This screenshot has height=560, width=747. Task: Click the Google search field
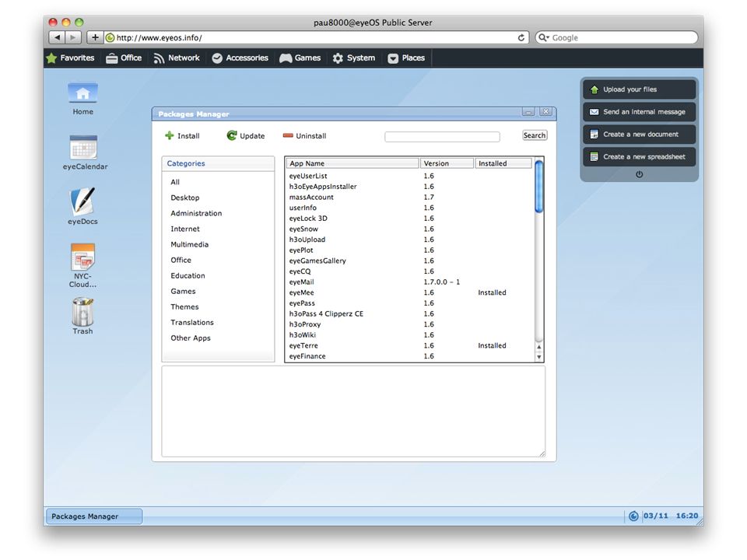tap(617, 37)
